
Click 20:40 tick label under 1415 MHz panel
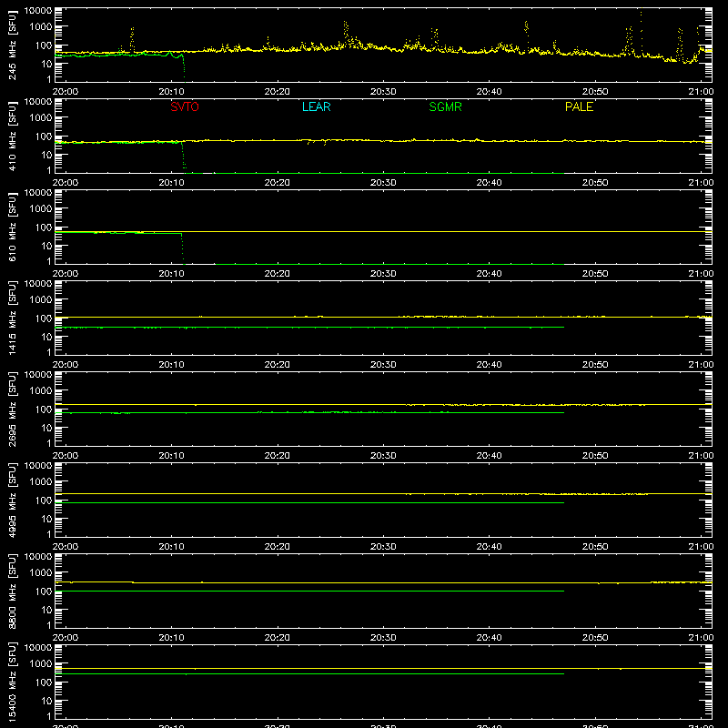point(489,365)
